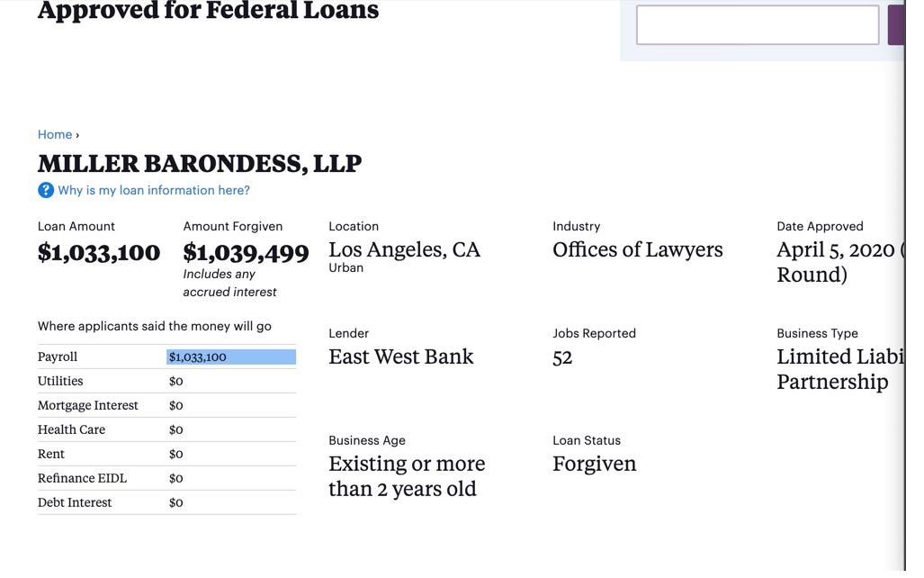Screen dimensions: 924x578
Task: Click the Miller Barondess, LLP heading
Action: click(200, 164)
